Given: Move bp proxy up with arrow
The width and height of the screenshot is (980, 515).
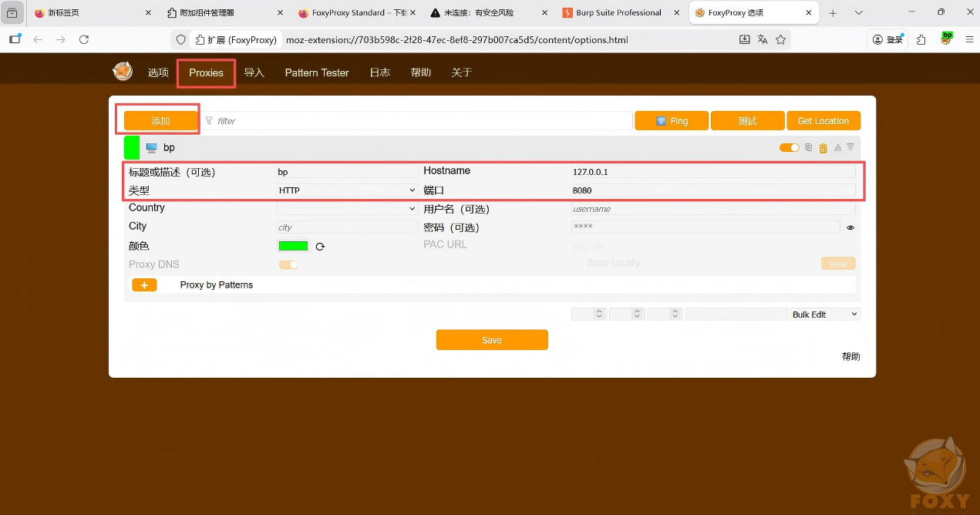Looking at the screenshot, I should [x=838, y=147].
